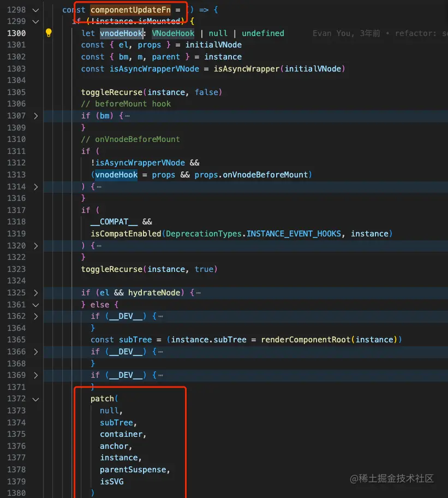This screenshot has width=448, height=498.
Task: Click 'renderComponentRoot' function call
Action: tap(306, 340)
